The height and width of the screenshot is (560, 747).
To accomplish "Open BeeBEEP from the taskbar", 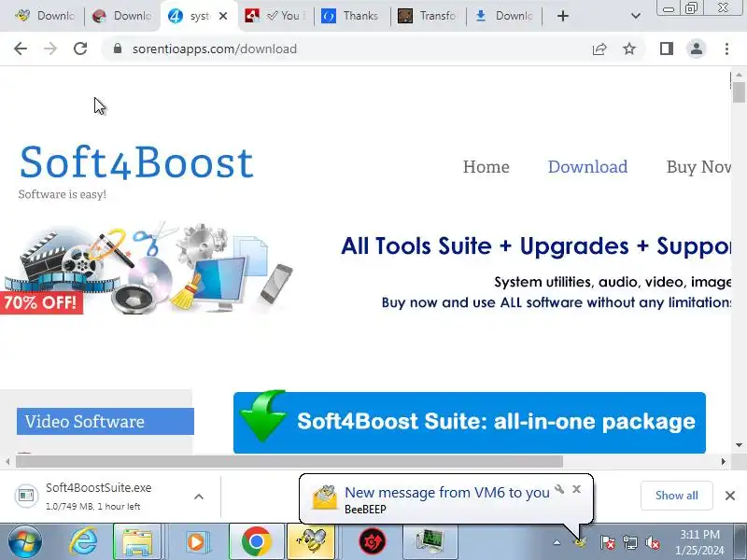I will tap(311, 542).
